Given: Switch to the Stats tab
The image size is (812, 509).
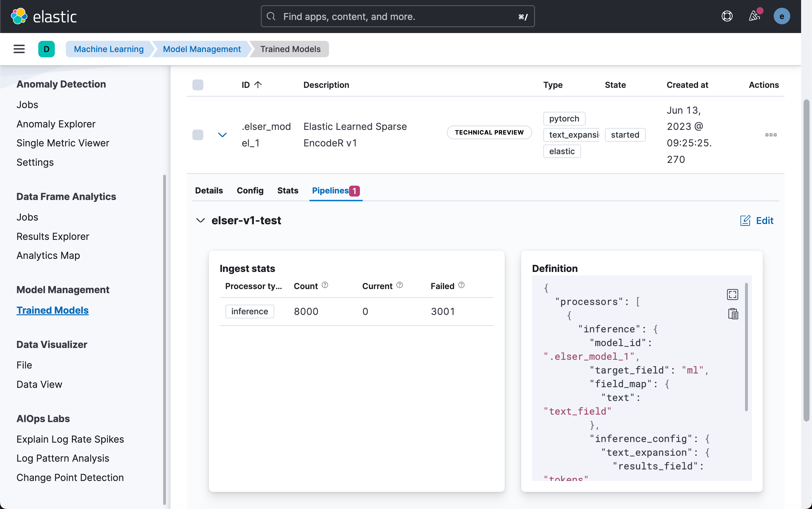Looking at the screenshot, I should 288,191.
